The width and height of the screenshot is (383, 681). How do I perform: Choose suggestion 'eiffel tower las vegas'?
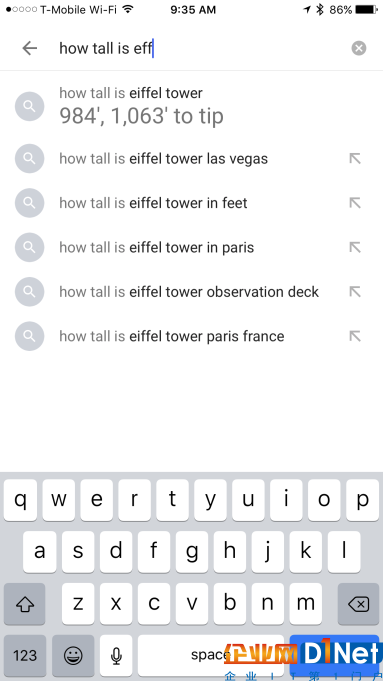tap(192, 159)
